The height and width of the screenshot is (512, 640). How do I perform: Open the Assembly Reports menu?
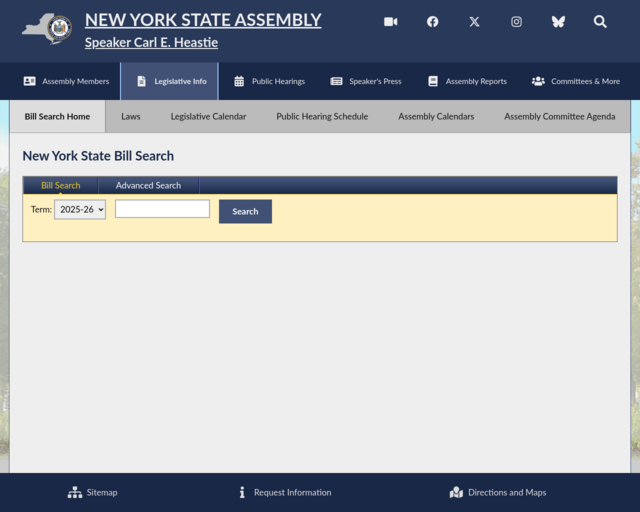pyautogui.click(x=467, y=81)
